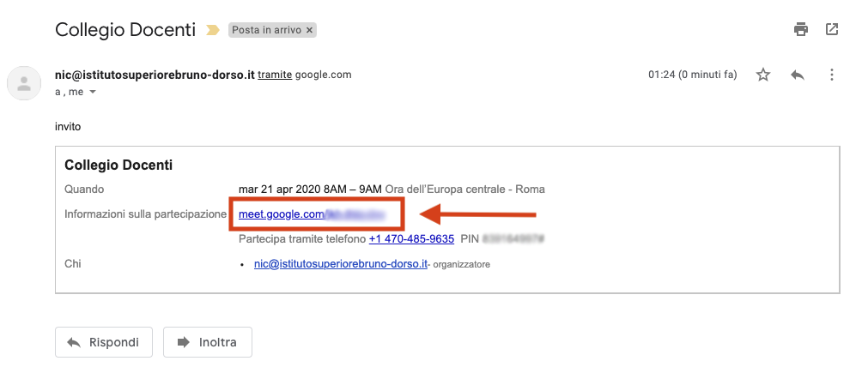Screen dimensions: 868x379
Task: Click phone number +1 470-485-9635
Action: tap(411, 239)
